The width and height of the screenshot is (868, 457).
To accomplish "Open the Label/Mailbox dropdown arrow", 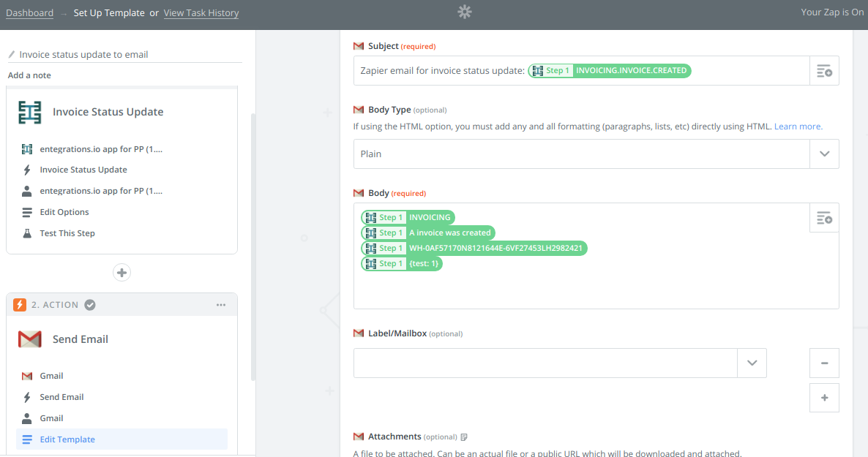I will pos(752,363).
